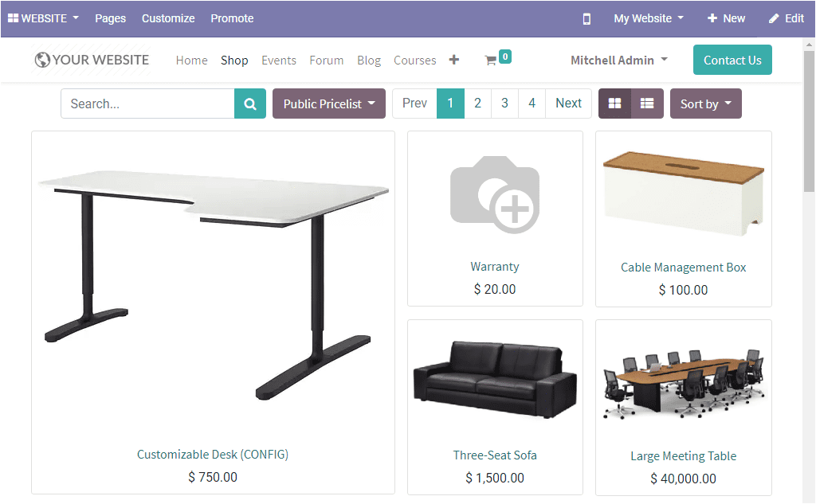Open the WEBSITE apps menu
This screenshot has height=504, width=816.
[x=43, y=19]
